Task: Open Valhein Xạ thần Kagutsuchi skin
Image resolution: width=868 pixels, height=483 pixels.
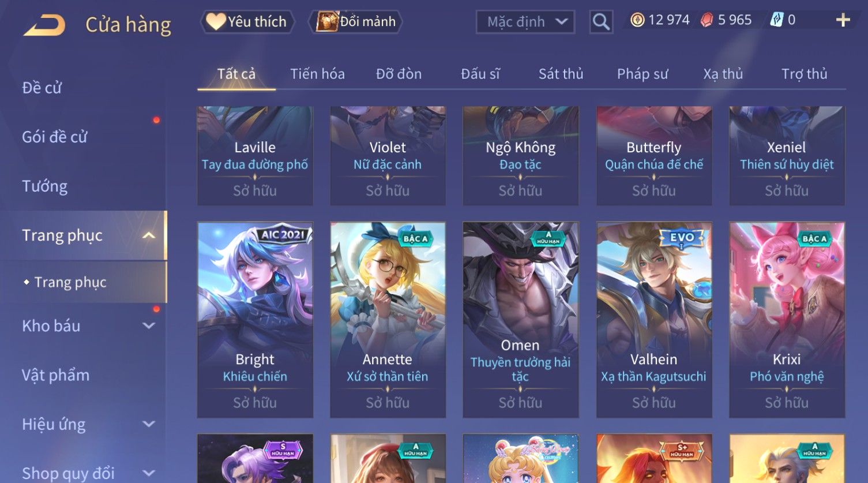Action: (654, 320)
